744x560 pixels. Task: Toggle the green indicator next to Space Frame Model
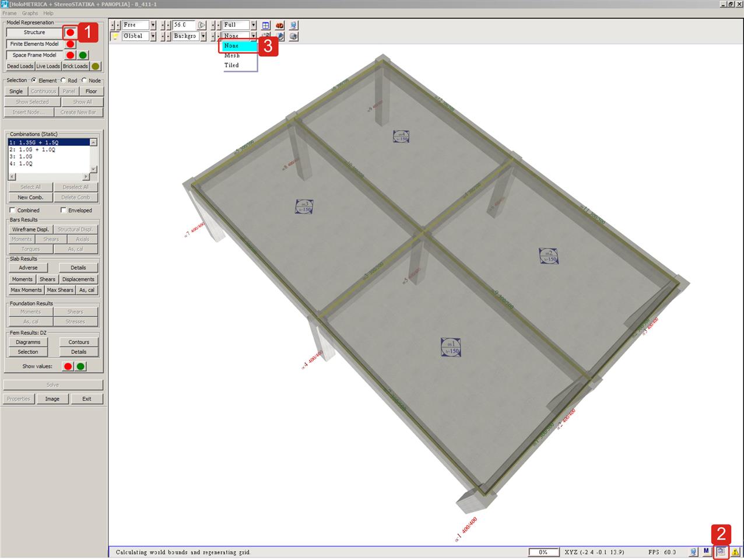[x=82, y=54]
